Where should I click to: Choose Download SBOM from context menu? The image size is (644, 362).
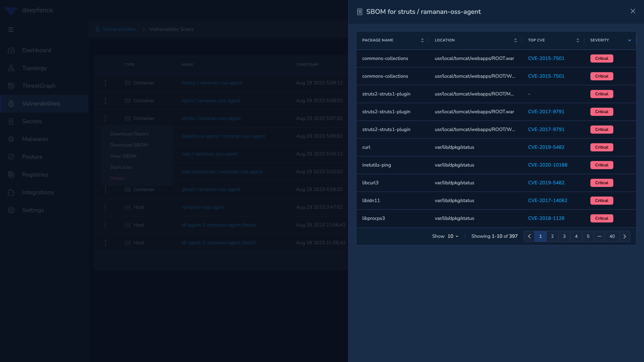(129, 145)
